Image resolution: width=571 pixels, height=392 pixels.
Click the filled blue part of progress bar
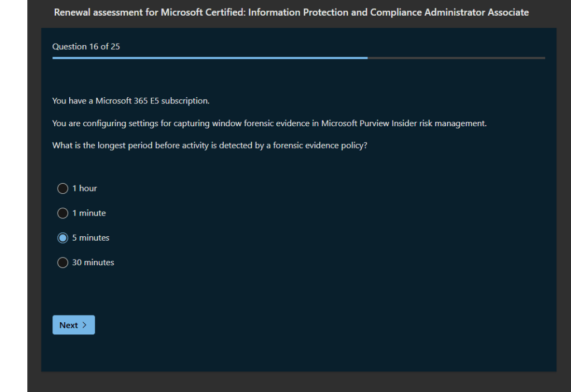(209, 58)
